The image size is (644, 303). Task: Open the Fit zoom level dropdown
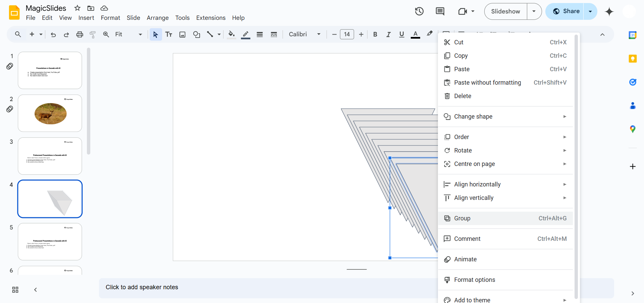(129, 34)
